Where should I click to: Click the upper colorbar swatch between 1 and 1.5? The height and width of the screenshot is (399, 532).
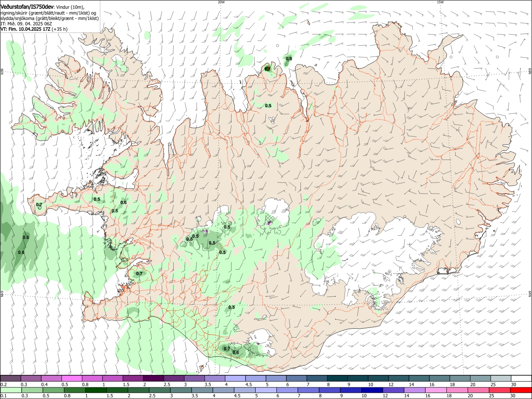pyautogui.click(x=112, y=379)
